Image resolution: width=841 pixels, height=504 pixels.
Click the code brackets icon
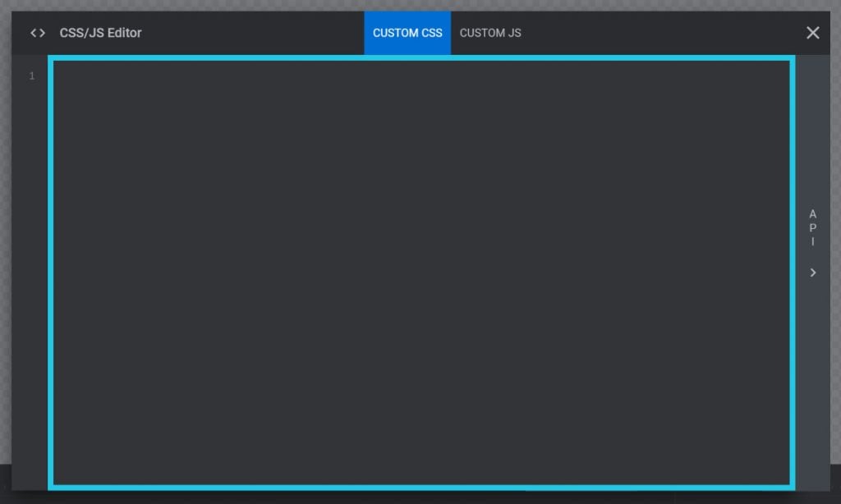pos(38,33)
